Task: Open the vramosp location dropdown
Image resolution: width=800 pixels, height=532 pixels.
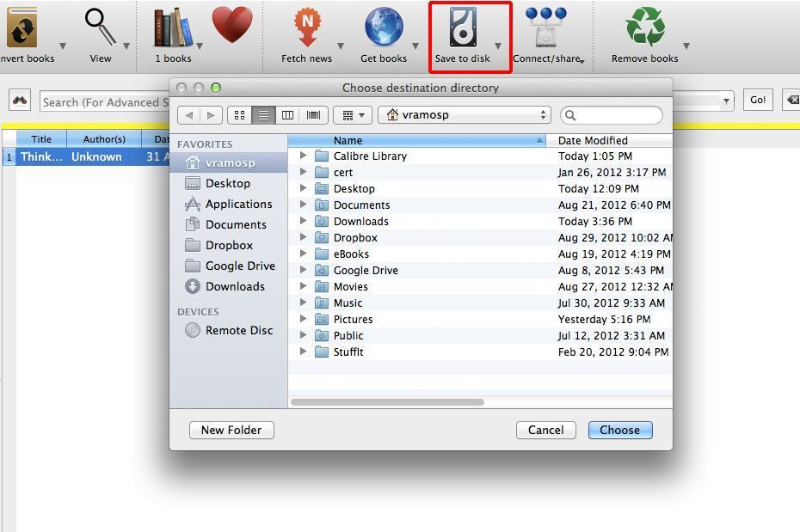Action: click(464, 115)
